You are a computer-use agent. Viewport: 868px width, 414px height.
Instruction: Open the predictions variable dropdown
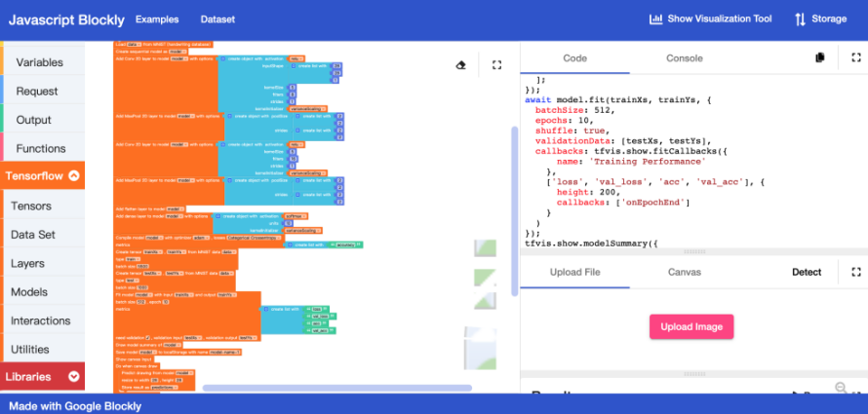click(x=164, y=388)
